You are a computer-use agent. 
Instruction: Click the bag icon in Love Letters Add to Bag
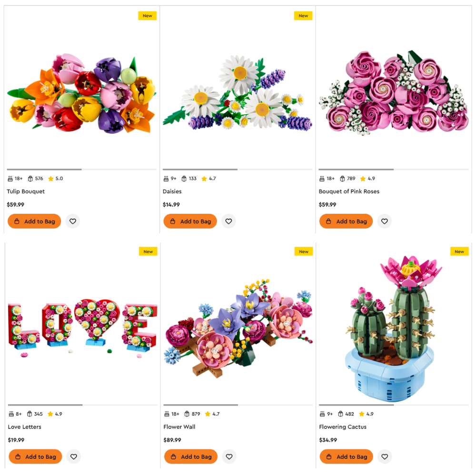pos(18,456)
